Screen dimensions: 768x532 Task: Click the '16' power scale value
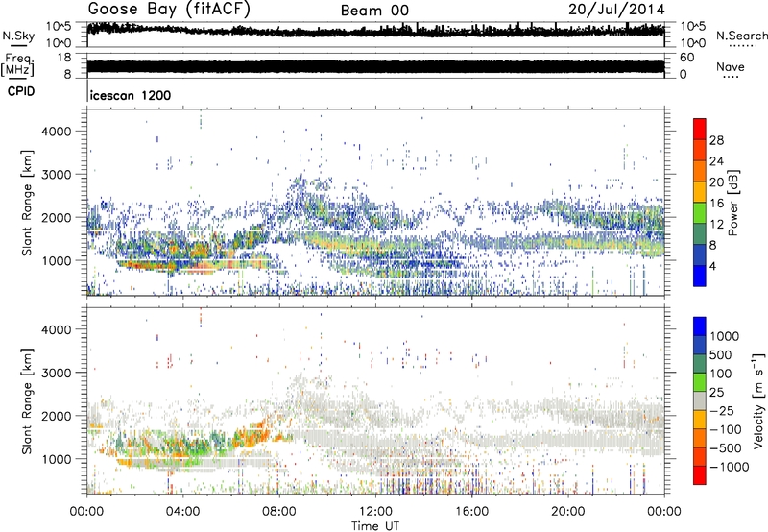(716, 204)
